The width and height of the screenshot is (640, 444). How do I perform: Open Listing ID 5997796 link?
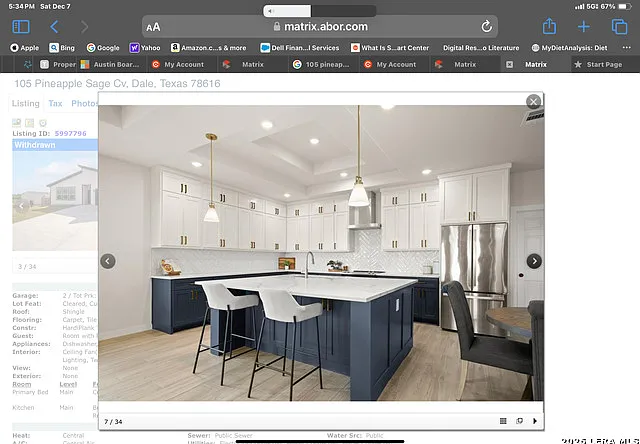[x=70, y=133]
